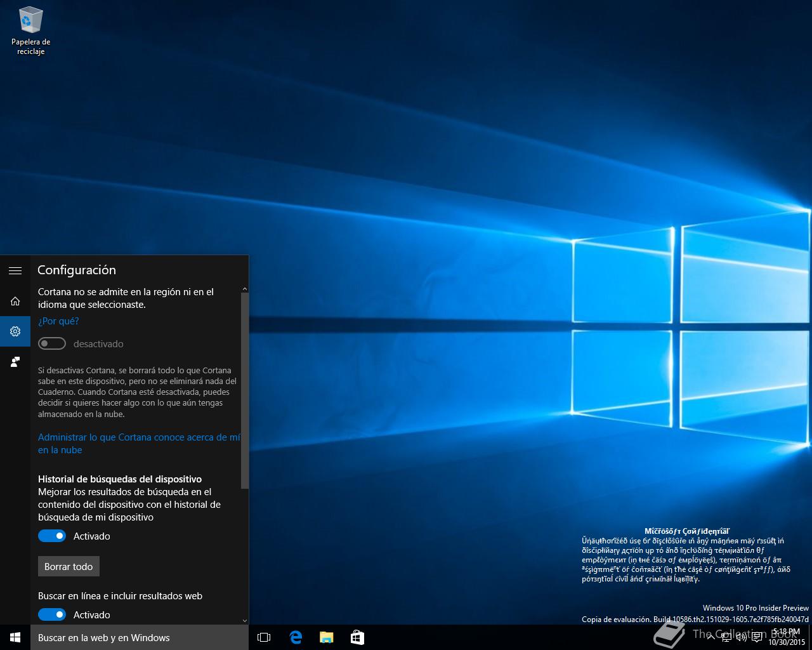Open Papelera de reciclaje desktop icon

30,30
